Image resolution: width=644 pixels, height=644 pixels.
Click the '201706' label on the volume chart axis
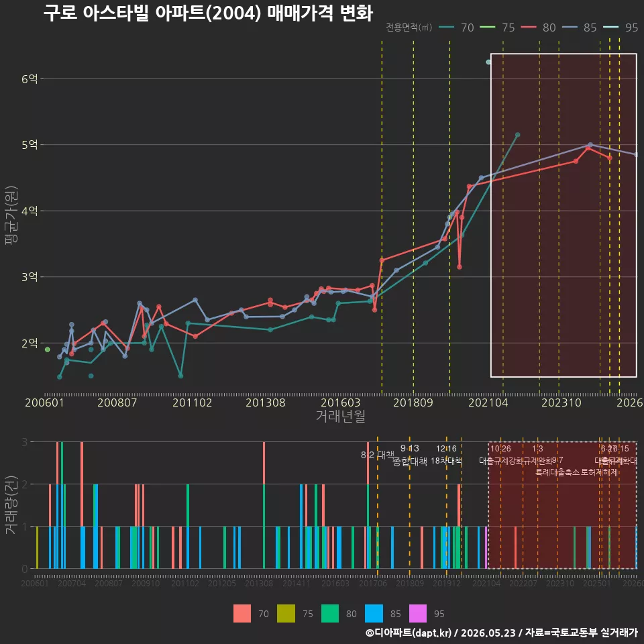373,583
